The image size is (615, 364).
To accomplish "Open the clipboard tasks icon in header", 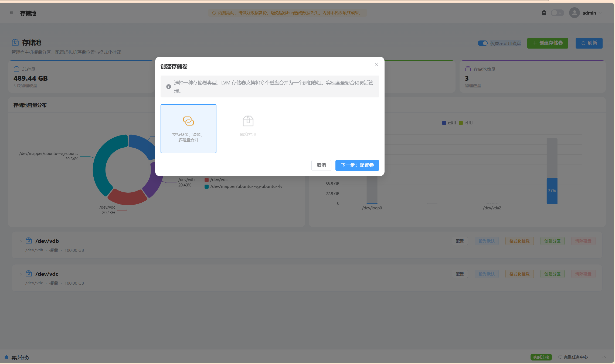I will pyautogui.click(x=544, y=13).
